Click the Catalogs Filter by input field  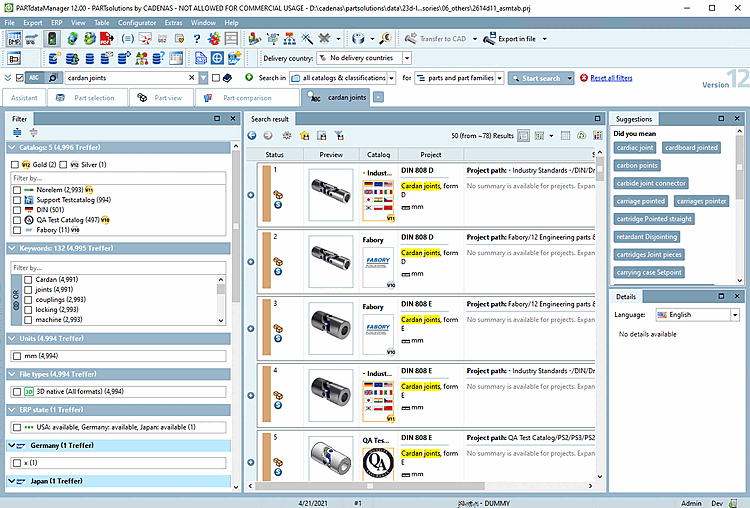click(x=118, y=178)
